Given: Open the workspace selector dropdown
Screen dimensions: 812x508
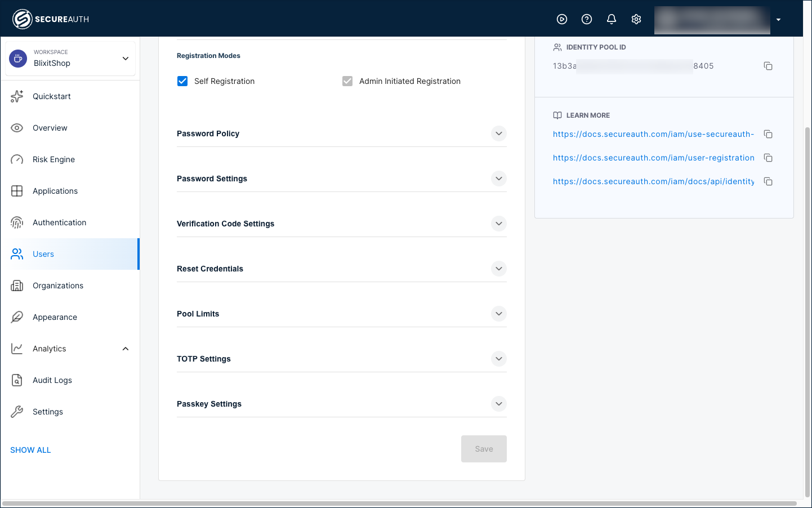Looking at the screenshot, I should tap(70, 58).
